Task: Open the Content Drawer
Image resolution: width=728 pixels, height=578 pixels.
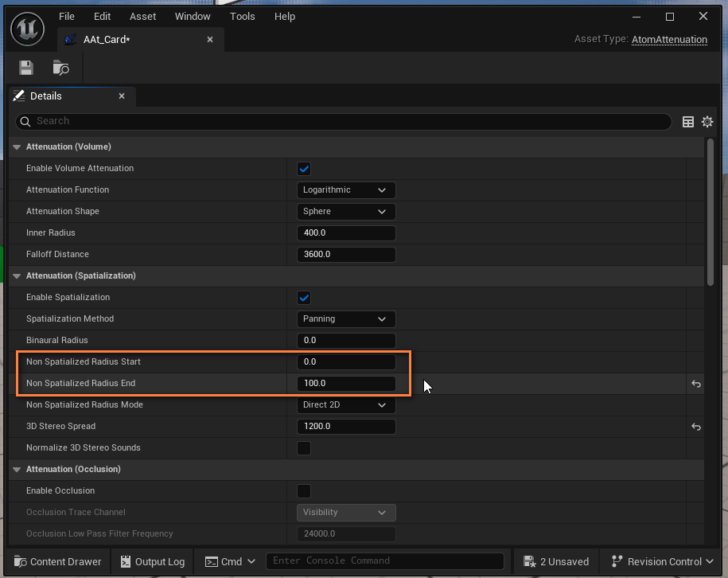Action: 57,561
